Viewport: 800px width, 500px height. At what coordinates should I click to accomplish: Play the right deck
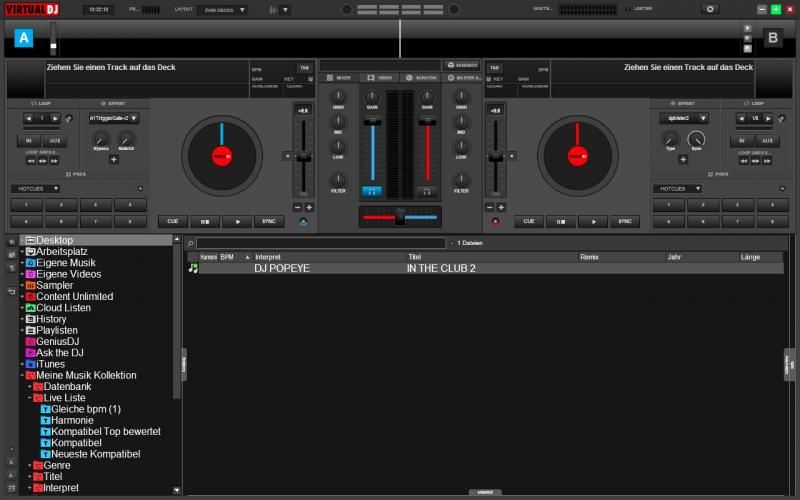(593, 221)
